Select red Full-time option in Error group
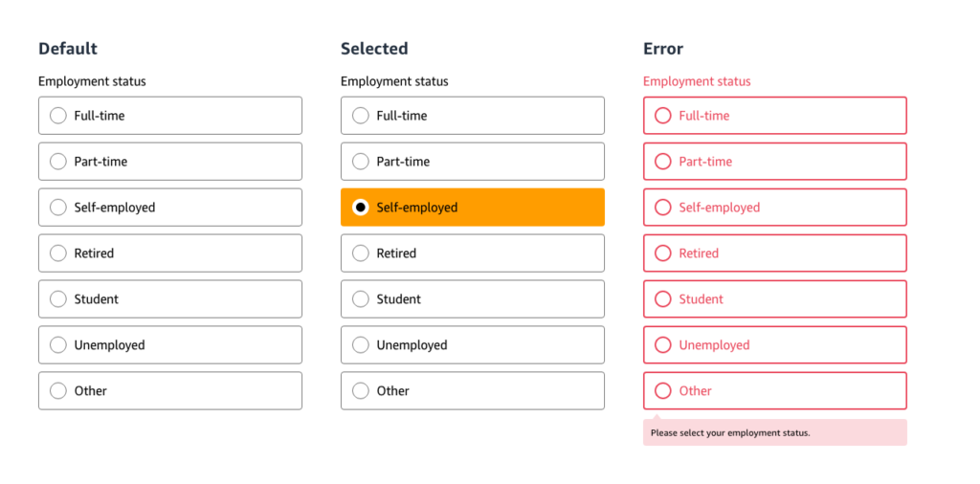The height and width of the screenshot is (484, 980). point(663,116)
